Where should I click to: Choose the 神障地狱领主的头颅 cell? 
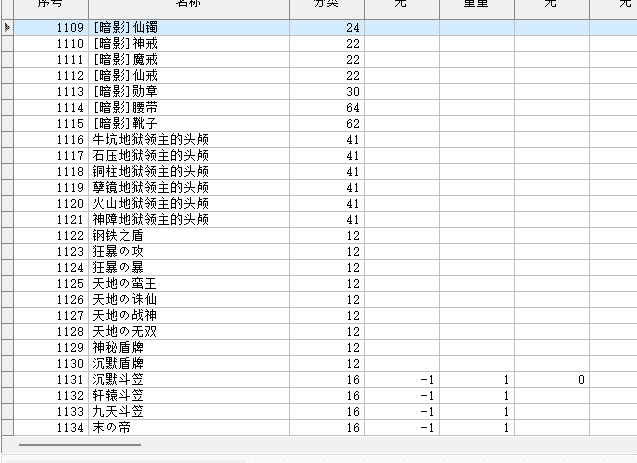[x=189, y=220]
